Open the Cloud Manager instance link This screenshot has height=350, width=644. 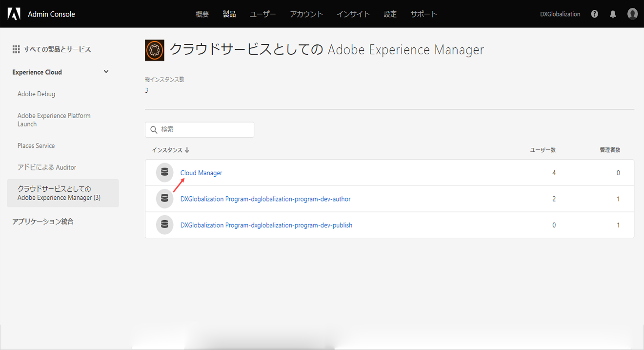point(201,173)
